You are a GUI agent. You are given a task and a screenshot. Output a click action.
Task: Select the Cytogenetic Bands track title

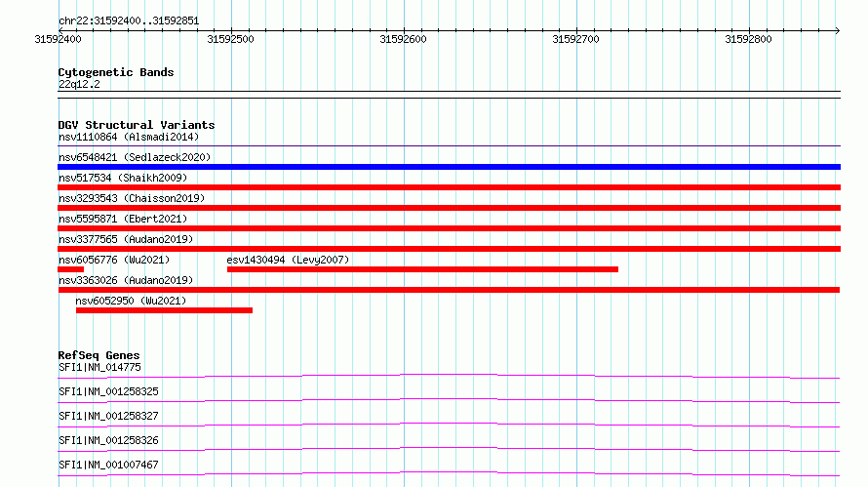click(x=116, y=72)
